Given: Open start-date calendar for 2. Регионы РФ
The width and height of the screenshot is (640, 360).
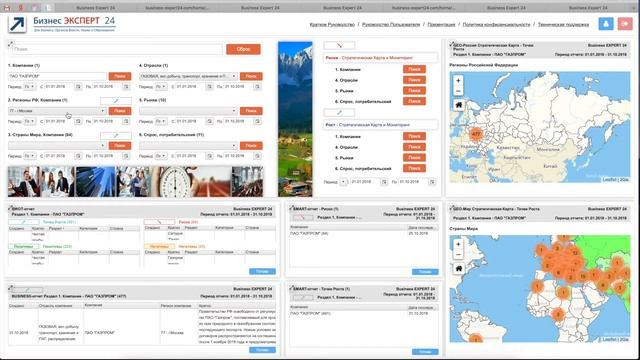Looking at the screenshot, I should [78, 121].
